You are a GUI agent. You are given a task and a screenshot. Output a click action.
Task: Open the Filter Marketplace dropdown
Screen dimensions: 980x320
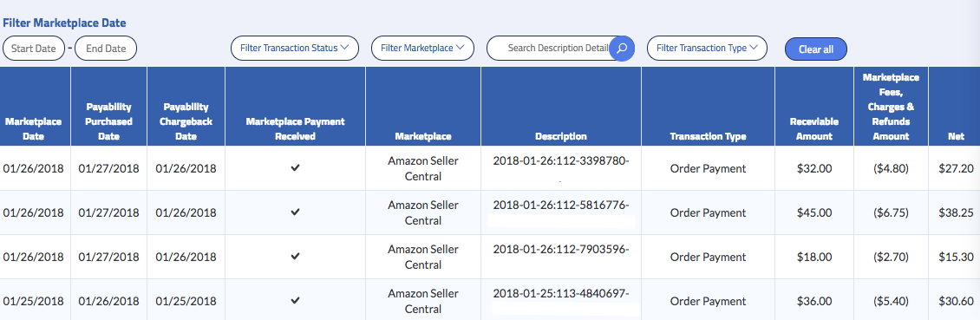coord(422,48)
